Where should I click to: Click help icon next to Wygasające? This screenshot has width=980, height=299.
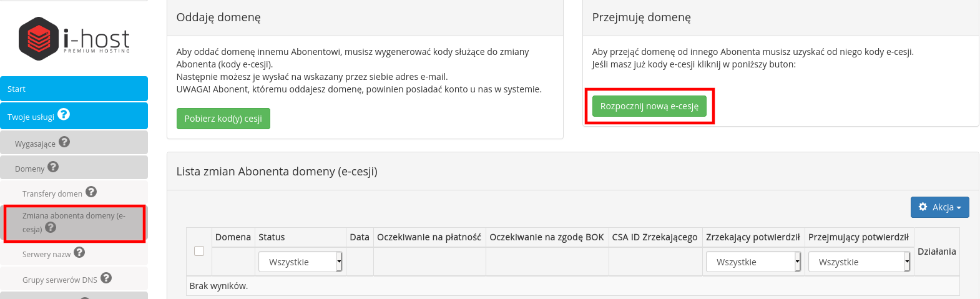(x=64, y=142)
